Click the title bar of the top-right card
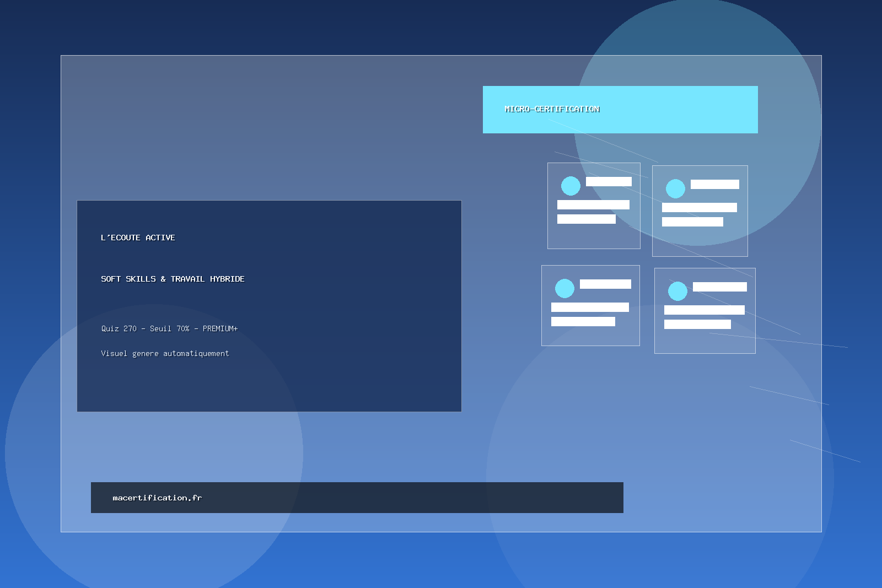The image size is (882, 588). 714,184
